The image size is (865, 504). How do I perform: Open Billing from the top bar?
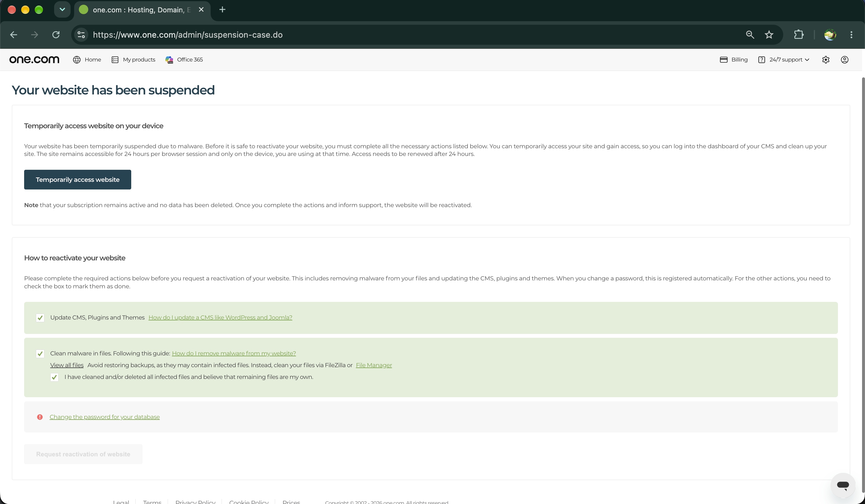733,60
